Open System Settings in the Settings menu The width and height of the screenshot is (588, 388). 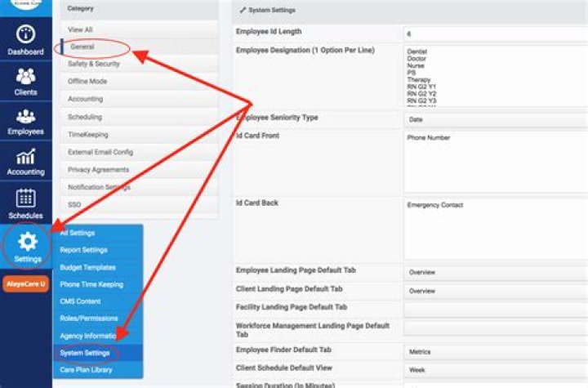[x=84, y=353]
